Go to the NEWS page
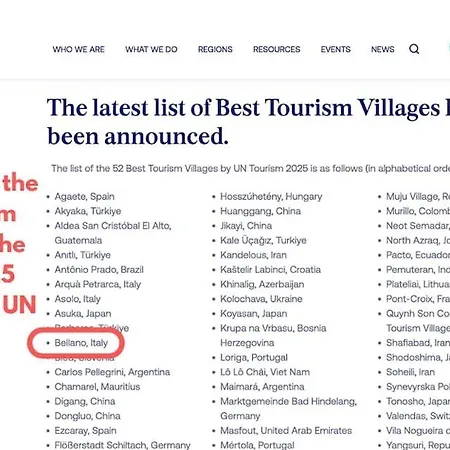Image resolution: width=450 pixels, height=450 pixels. point(383,49)
